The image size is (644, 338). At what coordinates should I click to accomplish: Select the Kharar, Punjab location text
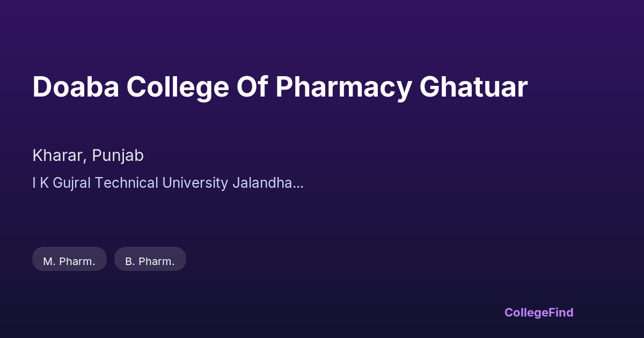pos(88,156)
